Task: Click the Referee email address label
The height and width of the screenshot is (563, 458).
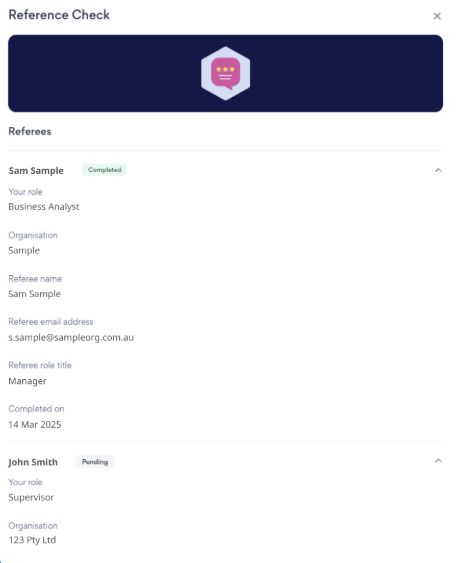Action: [x=51, y=322]
